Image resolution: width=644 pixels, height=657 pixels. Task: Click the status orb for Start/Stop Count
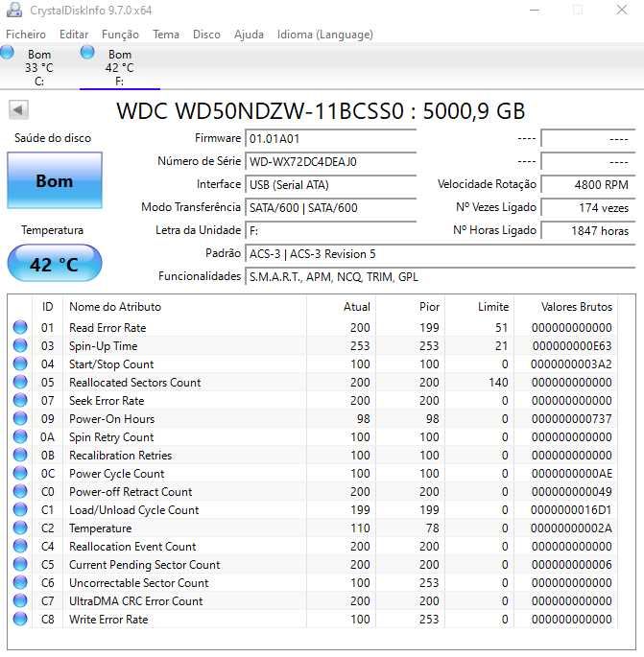coord(20,364)
